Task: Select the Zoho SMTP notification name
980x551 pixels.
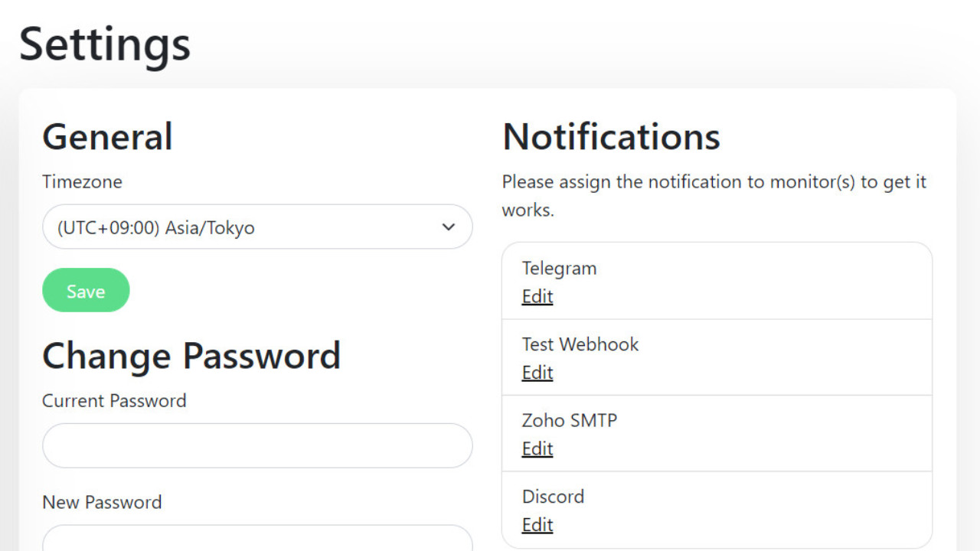Action: [570, 420]
